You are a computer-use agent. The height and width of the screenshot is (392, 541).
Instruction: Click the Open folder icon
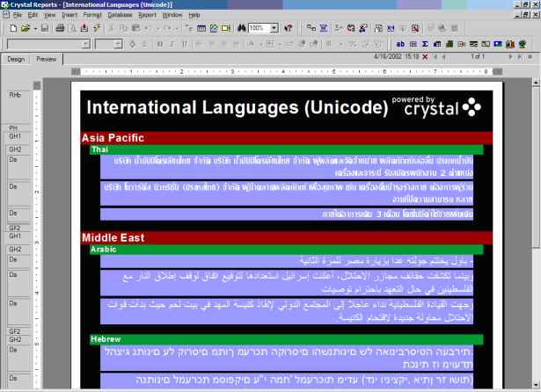click(x=26, y=28)
